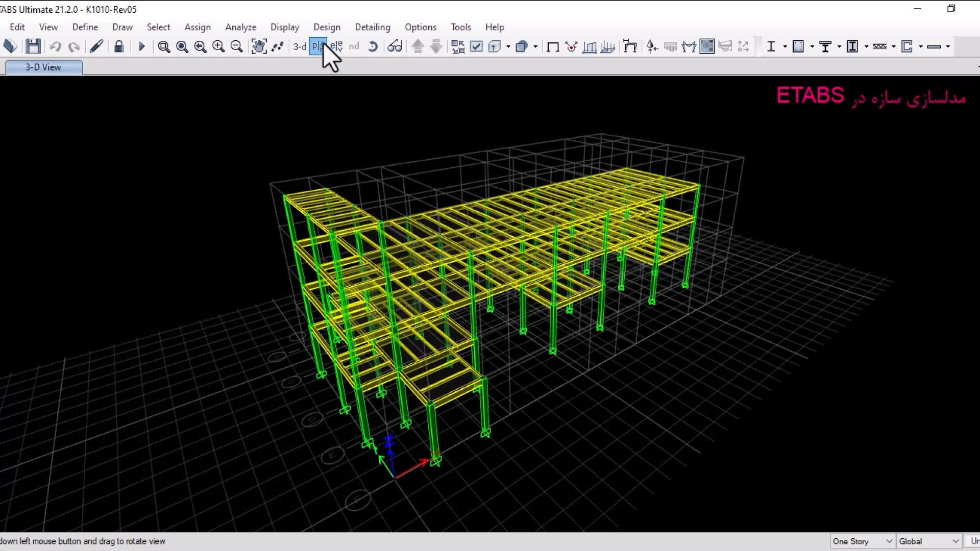Open the Assign menu
Image resolution: width=980 pixels, height=551 pixels.
click(198, 27)
